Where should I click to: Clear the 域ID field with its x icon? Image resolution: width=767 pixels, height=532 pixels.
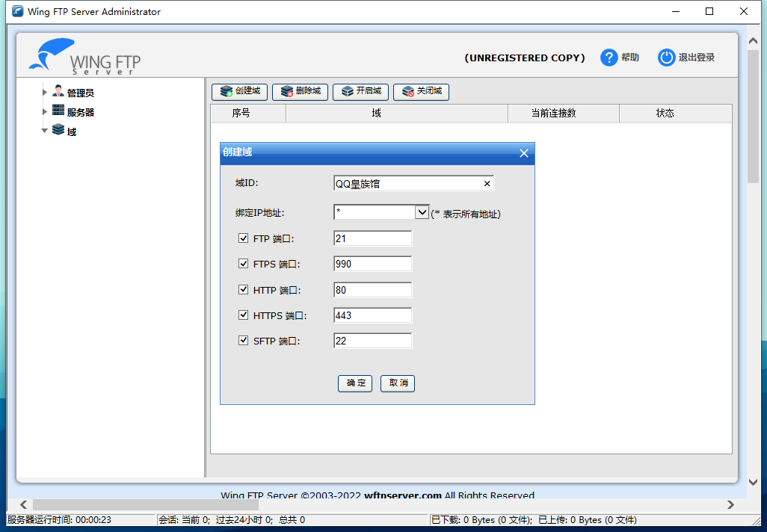click(487, 183)
